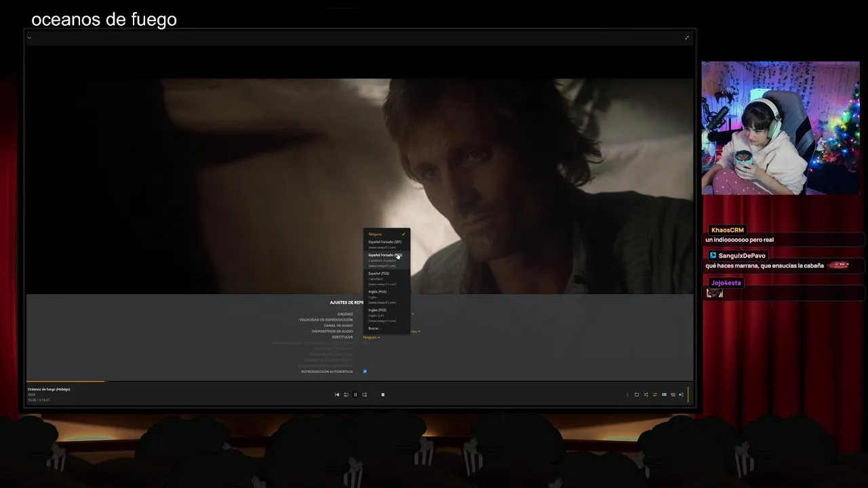868x488 pixels.
Task: Select Inglés (PGS) SDH subtitles
Action: coord(387,315)
